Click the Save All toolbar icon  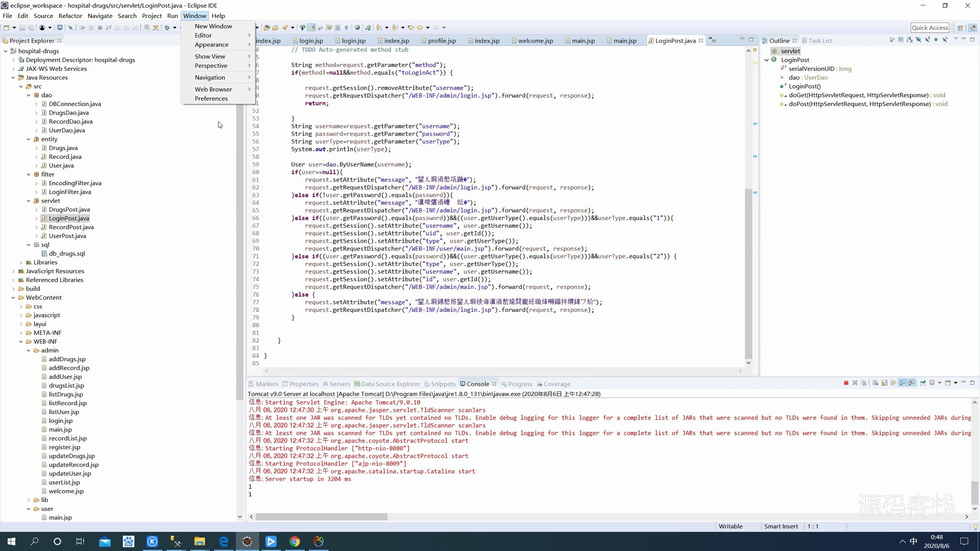31,28
